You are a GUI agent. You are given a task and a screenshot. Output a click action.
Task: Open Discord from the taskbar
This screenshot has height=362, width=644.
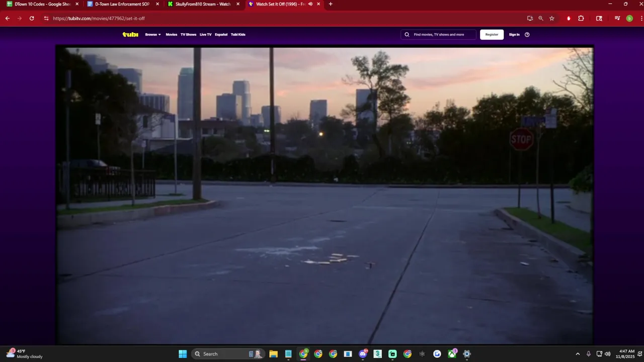point(363,354)
